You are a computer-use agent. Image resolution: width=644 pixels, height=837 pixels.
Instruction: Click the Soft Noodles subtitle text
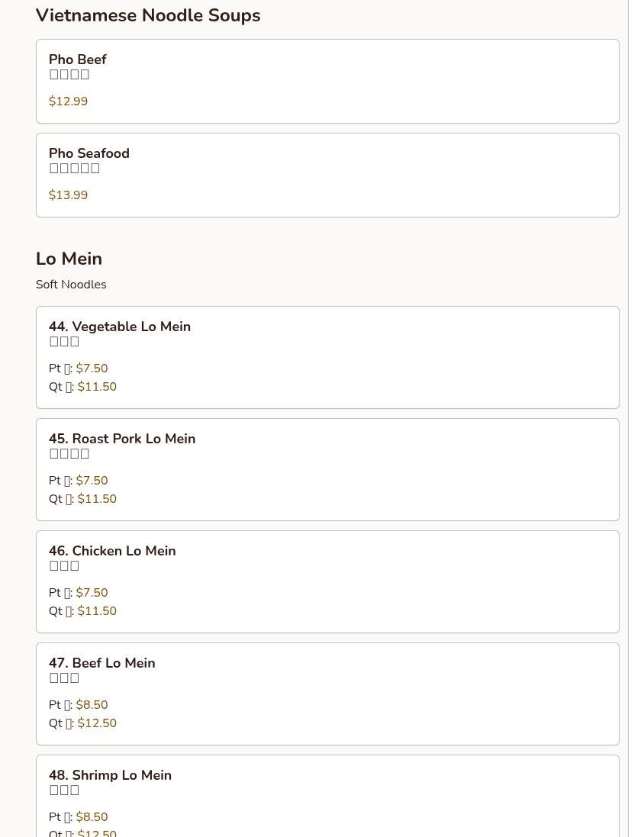click(x=71, y=285)
